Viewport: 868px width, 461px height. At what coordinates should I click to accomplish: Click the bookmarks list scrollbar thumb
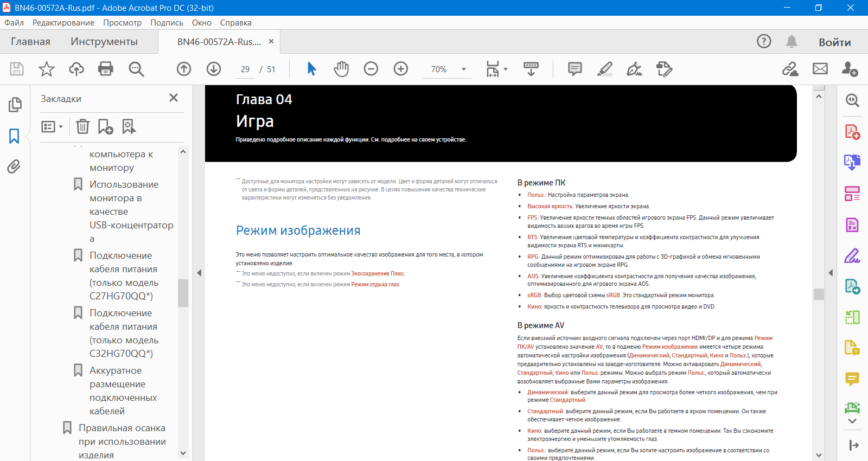pos(183,293)
